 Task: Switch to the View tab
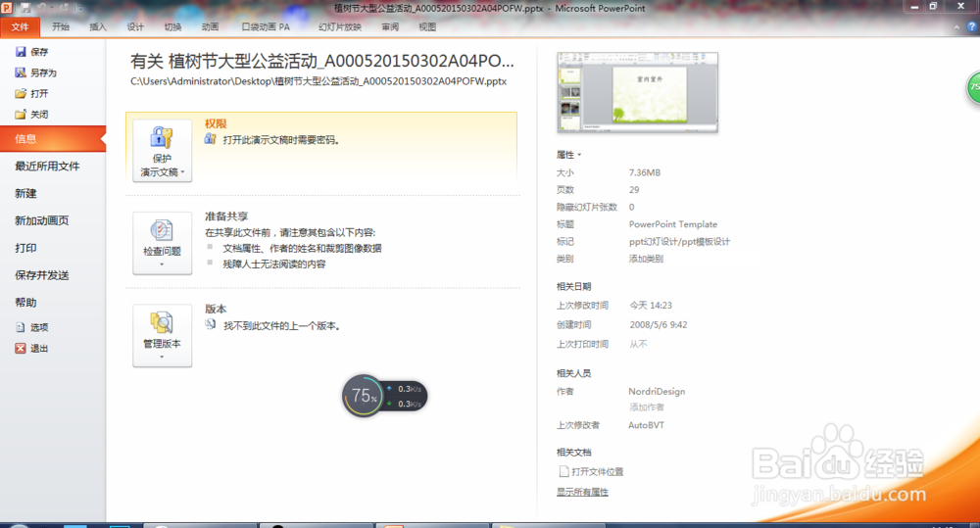tap(427, 26)
